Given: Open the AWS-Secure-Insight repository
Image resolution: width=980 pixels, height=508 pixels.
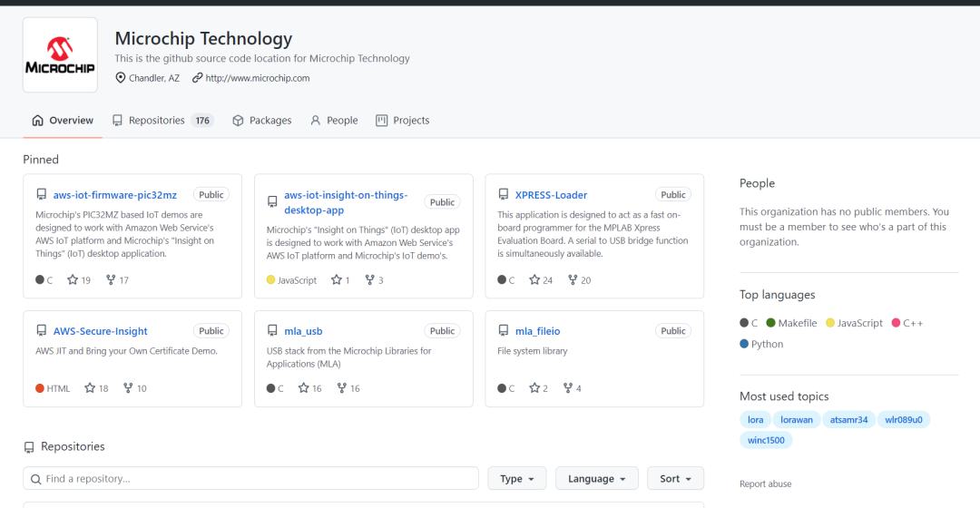Looking at the screenshot, I should 100,331.
